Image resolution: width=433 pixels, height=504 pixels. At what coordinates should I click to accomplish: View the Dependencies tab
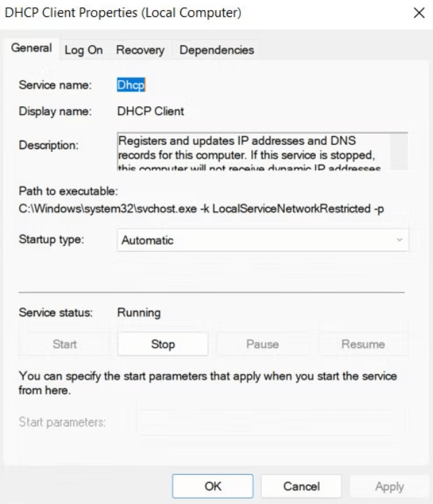[x=216, y=50]
